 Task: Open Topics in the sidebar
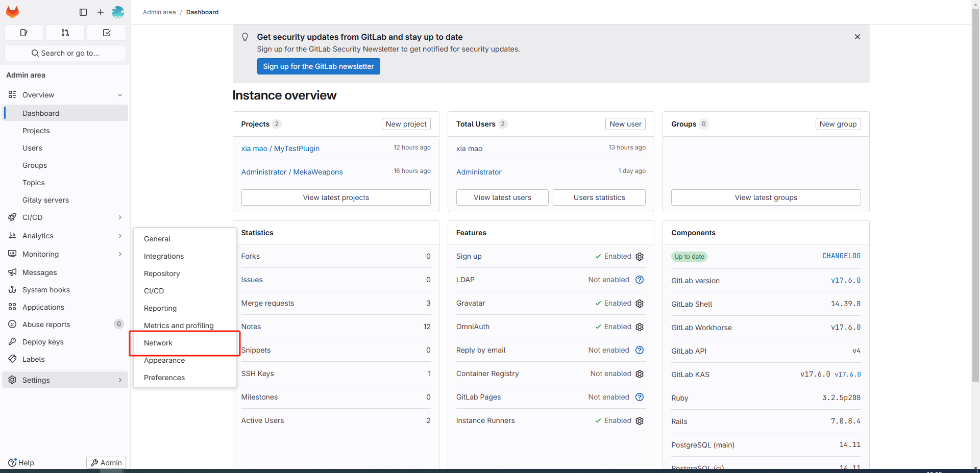pyautogui.click(x=65, y=183)
